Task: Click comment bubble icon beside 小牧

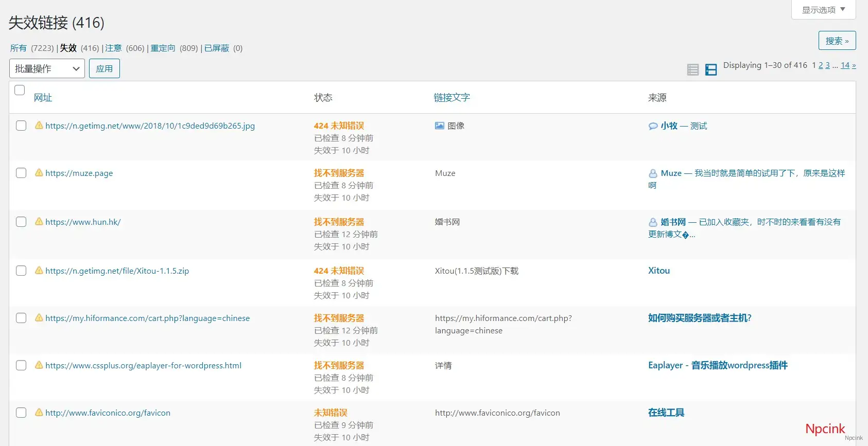Action: pyautogui.click(x=653, y=126)
